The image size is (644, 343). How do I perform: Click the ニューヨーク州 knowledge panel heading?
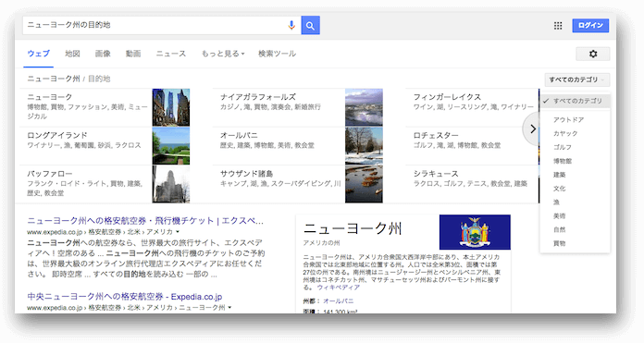[x=353, y=228]
